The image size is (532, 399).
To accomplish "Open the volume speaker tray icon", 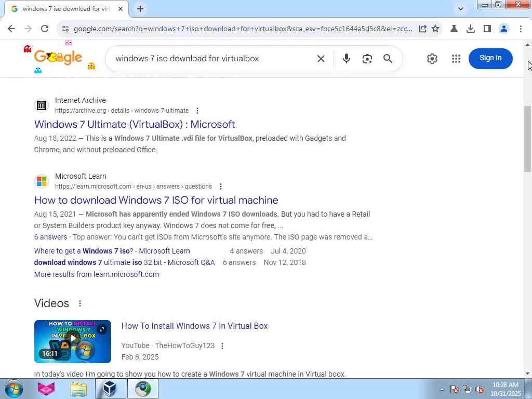I will [x=480, y=390].
